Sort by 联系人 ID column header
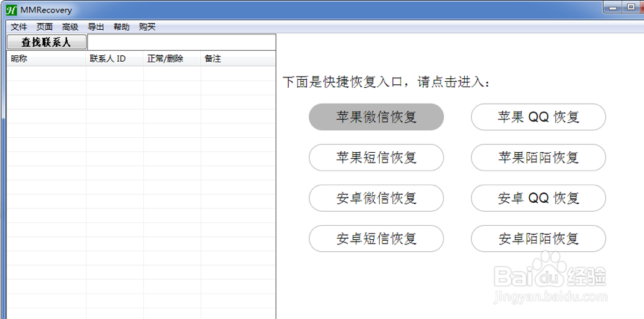The width and height of the screenshot is (644, 319). click(x=115, y=59)
